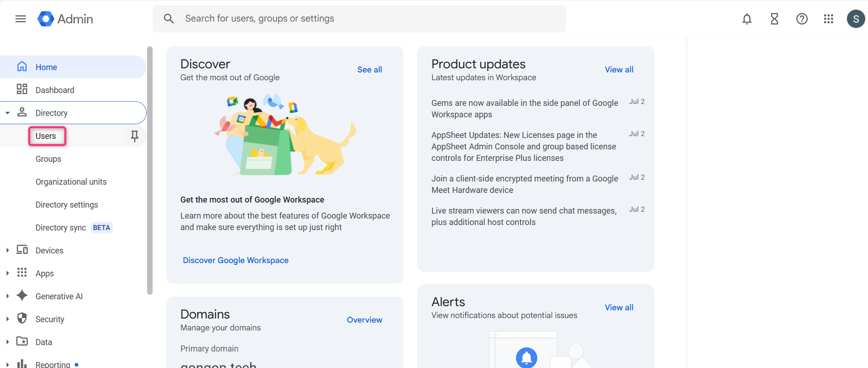Click the Generative AI menu label
Viewport: 868px width, 368px height.
59,297
